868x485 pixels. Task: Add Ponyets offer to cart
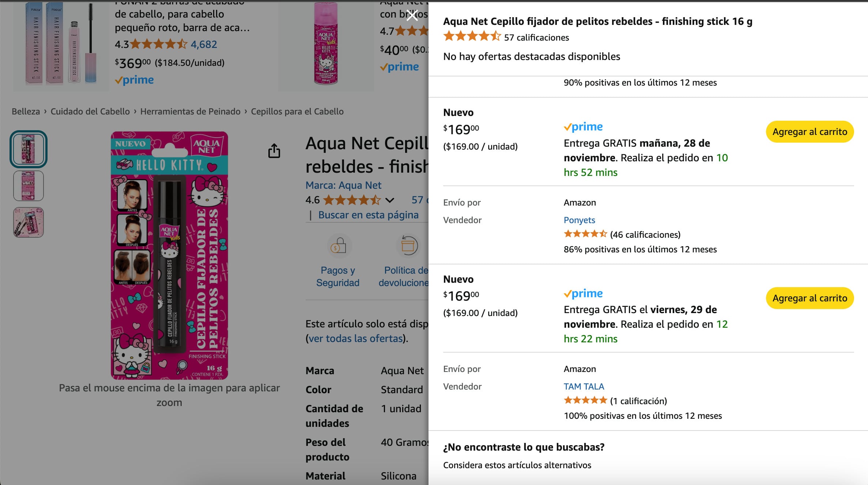point(809,132)
